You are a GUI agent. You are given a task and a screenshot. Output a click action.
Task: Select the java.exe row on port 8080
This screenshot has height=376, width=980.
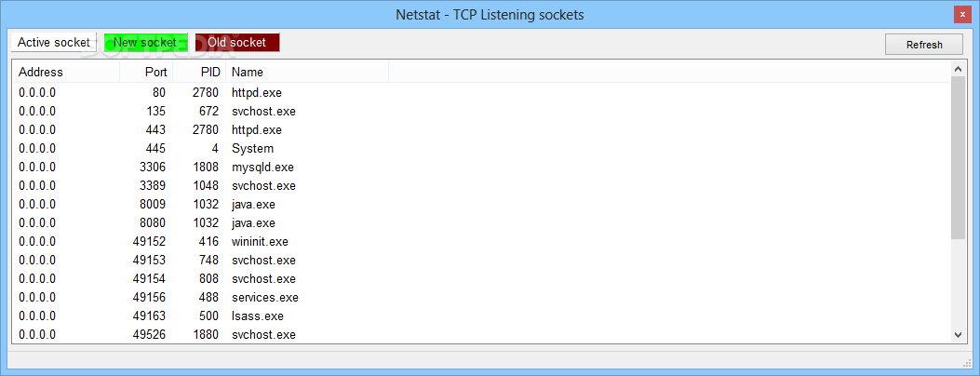[480, 223]
